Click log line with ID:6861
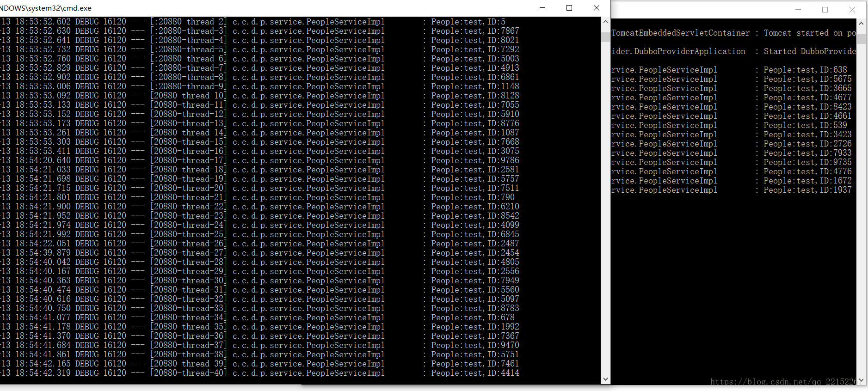The image size is (868, 391). coord(259,77)
